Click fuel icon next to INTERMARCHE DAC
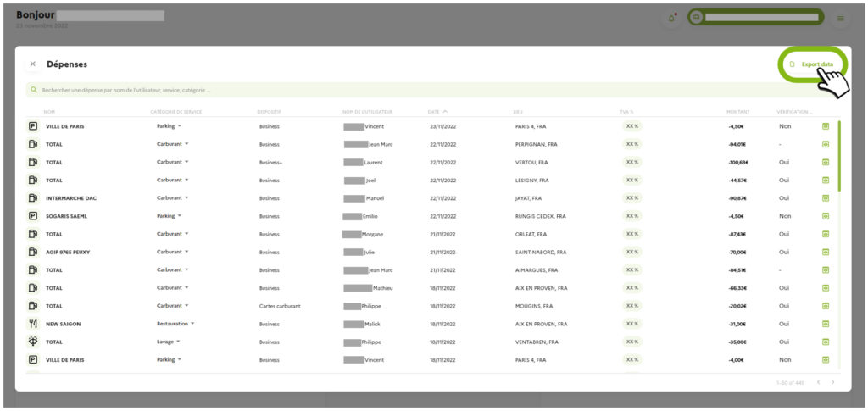Screen dimensions: 868x411 33,198
